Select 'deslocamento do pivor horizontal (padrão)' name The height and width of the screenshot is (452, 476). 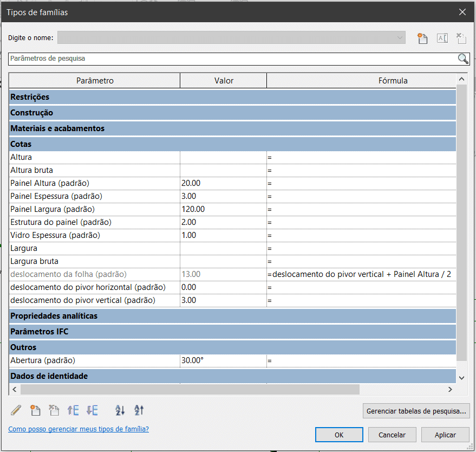[x=88, y=287]
